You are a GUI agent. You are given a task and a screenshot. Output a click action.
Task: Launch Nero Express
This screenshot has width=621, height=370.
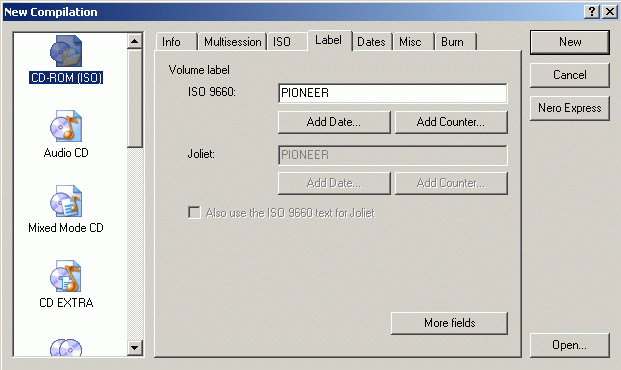[x=570, y=108]
